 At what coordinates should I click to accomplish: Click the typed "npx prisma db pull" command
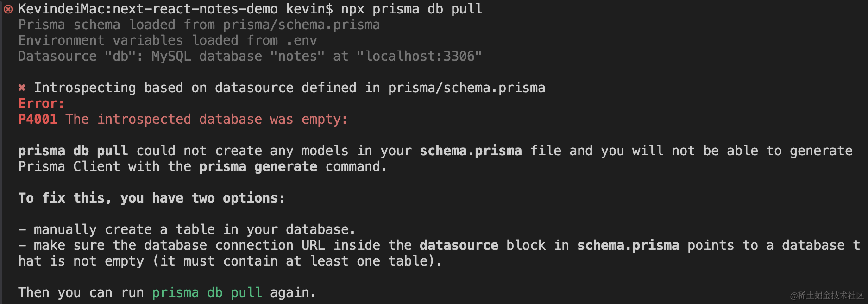pos(412,9)
